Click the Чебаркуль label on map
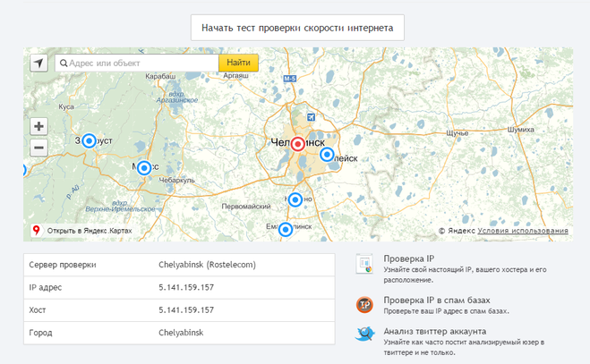The height and width of the screenshot is (364, 590). 177,180
